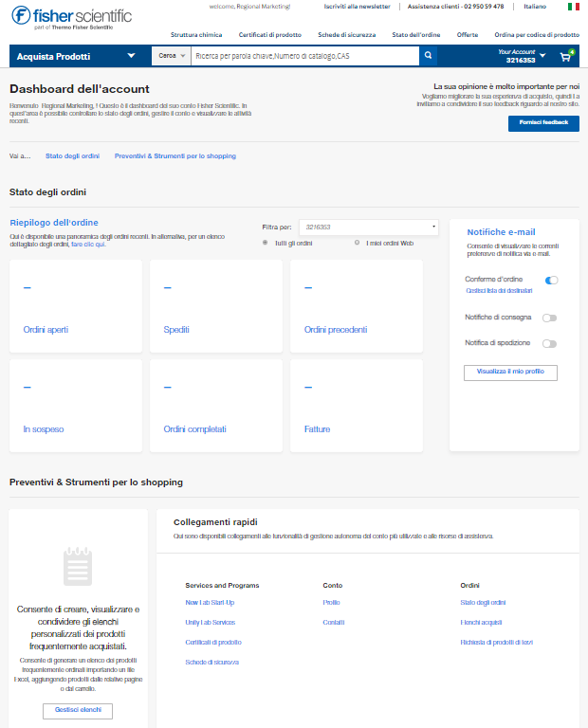
Task: Open Struttura chimica menu item
Action: 196,34
